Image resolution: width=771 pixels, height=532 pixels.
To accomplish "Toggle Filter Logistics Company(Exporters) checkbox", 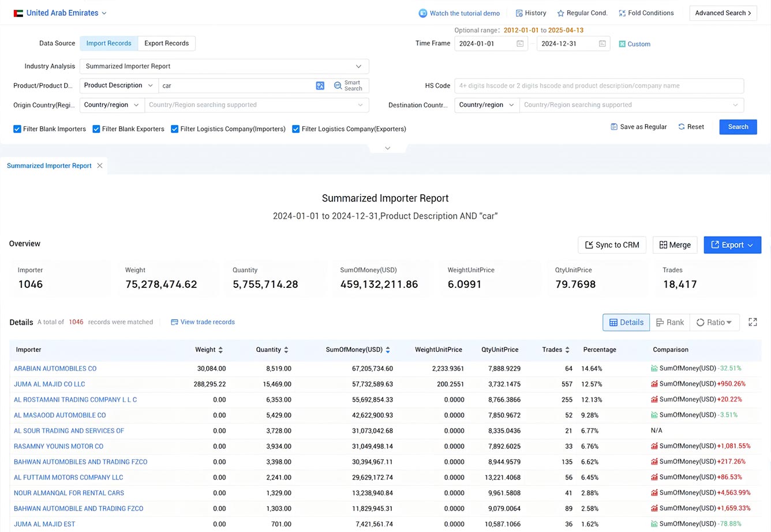I will [x=295, y=129].
